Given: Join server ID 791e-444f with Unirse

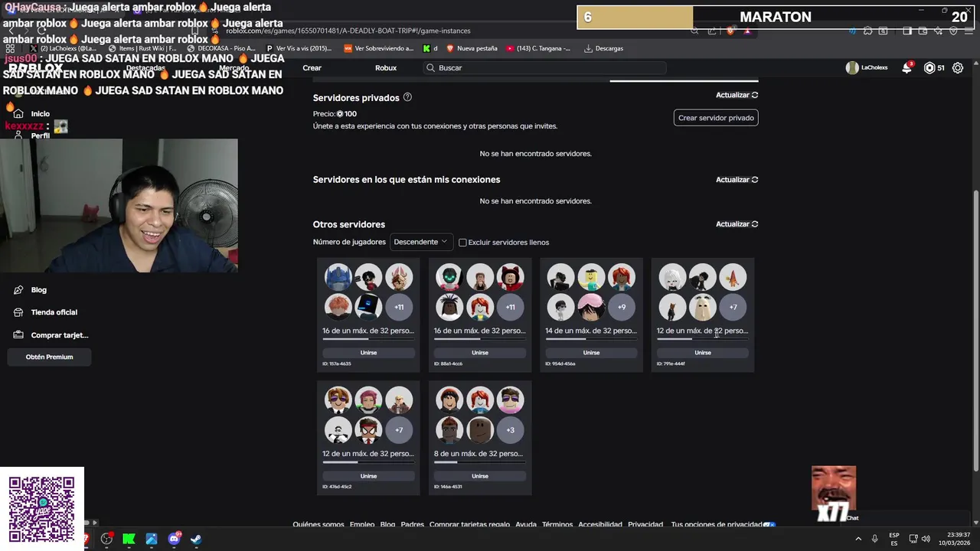Looking at the screenshot, I should pyautogui.click(x=703, y=353).
